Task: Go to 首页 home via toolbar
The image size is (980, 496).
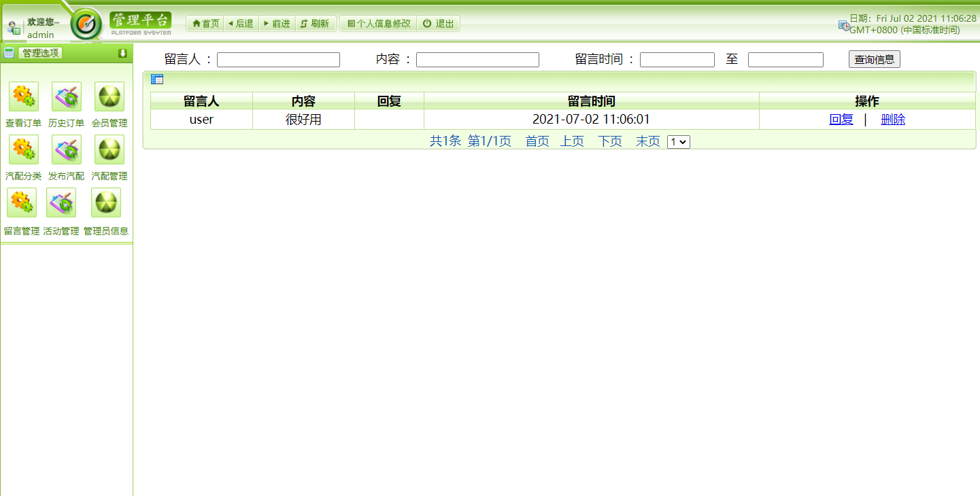Action: (204, 23)
